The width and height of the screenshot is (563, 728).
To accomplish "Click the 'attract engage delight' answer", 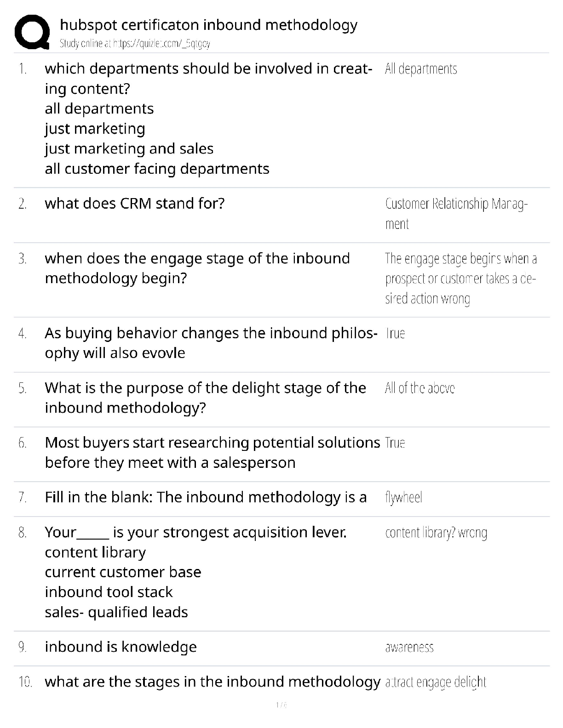I will click(436, 682).
